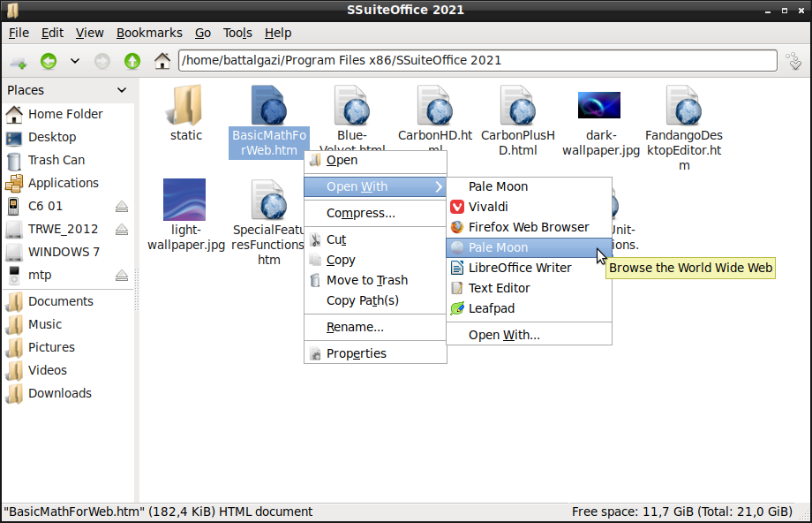Eject the mtp device
Viewport: 812px width, 523px height.
[122, 276]
